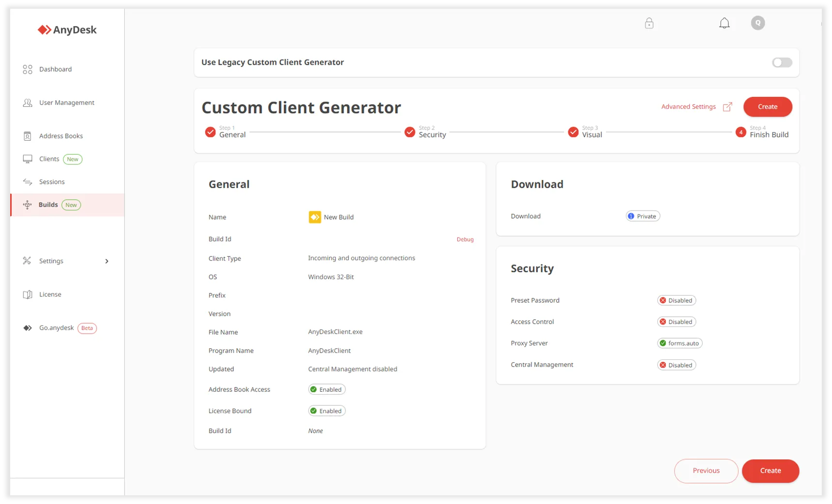Click the Private download badge

(x=642, y=216)
